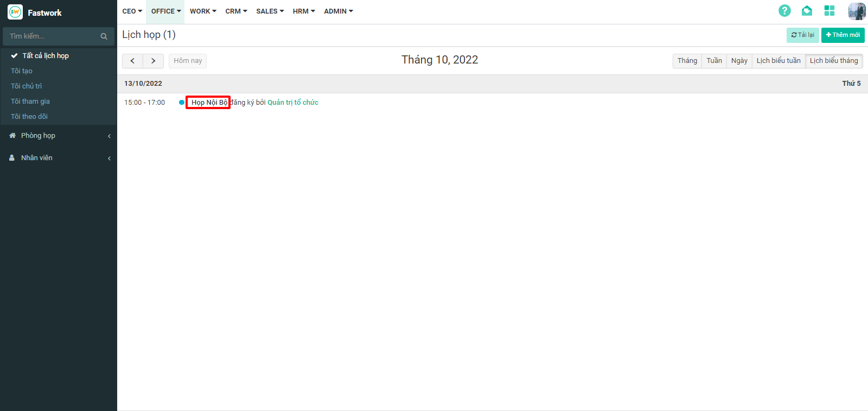Open the OFFICE dropdown menu

(x=165, y=11)
